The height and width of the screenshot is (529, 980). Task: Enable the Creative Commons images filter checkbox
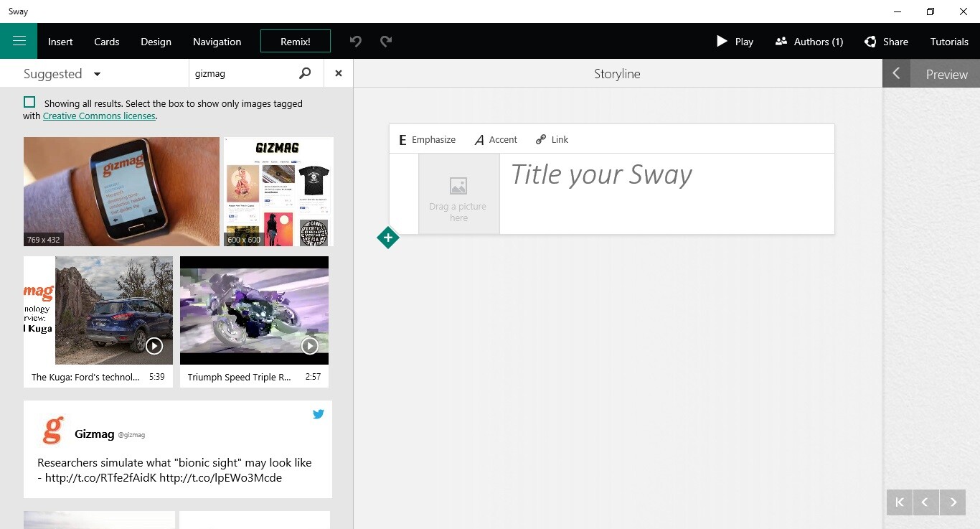click(29, 101)
